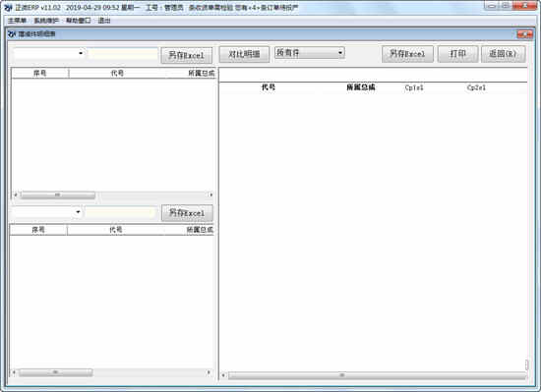Click the lower-left table's scroll-left arrow
The image size is (541, 392).
14,372
